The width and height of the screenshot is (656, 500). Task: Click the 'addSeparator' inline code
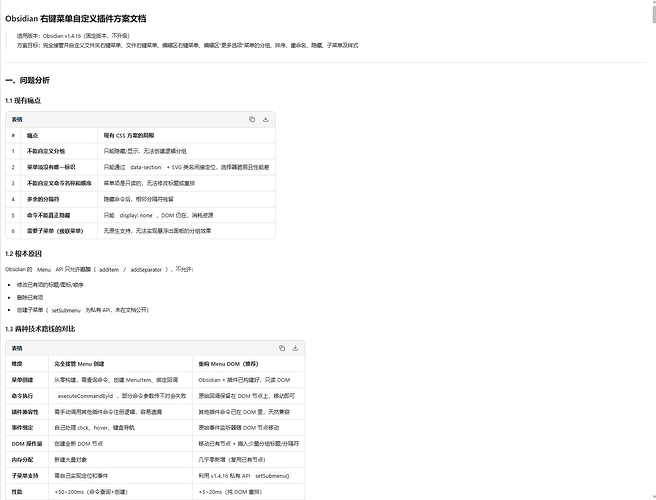click(146, 269)
